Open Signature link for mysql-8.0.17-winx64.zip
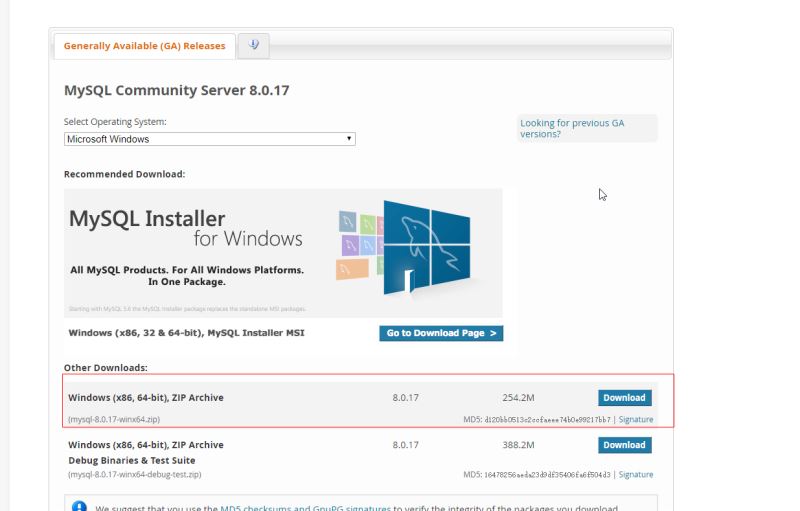The height and width of the screenshot is (511, 800). 635,420
